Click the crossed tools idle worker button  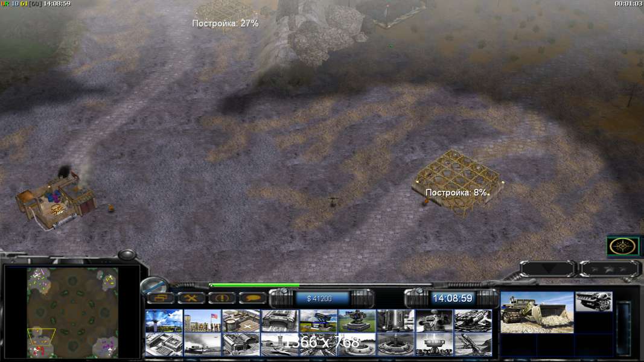191,298
